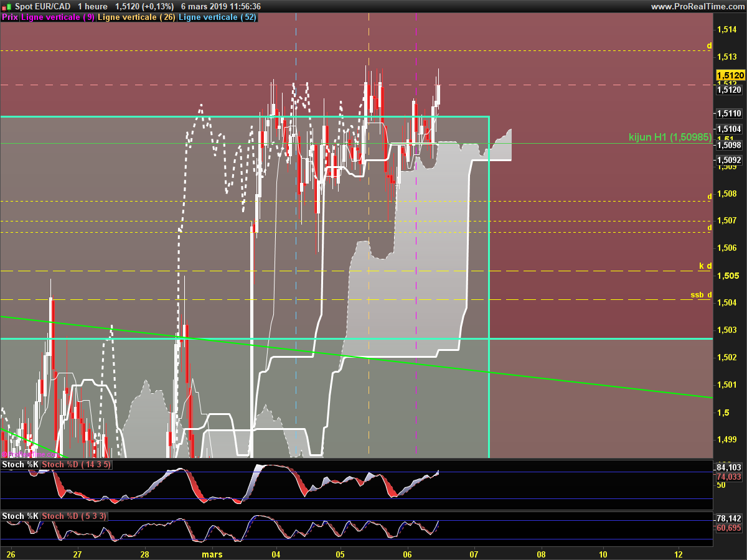This screenshot has height=560, width=747.
Task: Click the 1,499 price axis label
Action: coord(726,440)
